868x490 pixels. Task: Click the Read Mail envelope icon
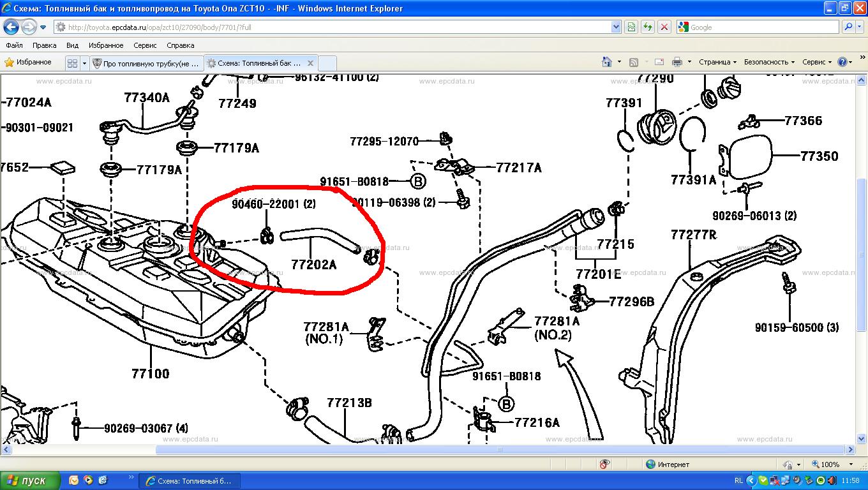(659, 62)
